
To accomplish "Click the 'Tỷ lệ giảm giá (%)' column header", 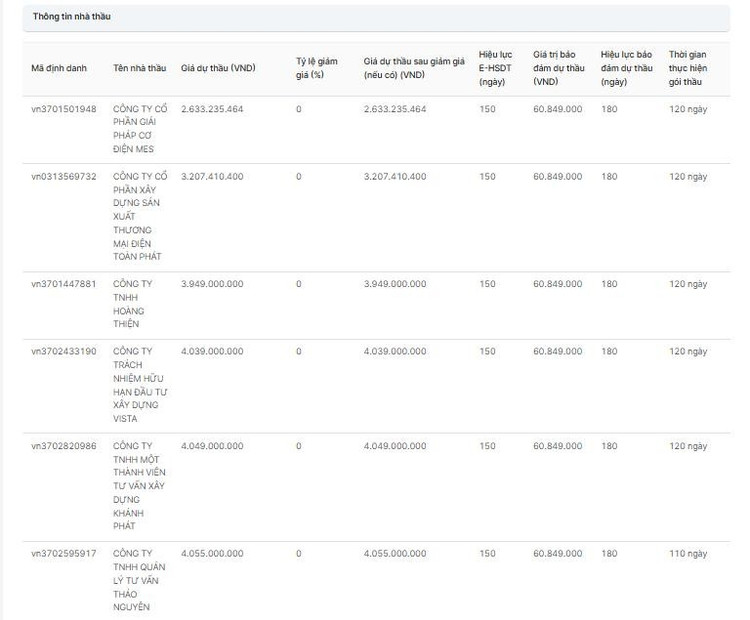I will tap(317, 68).
